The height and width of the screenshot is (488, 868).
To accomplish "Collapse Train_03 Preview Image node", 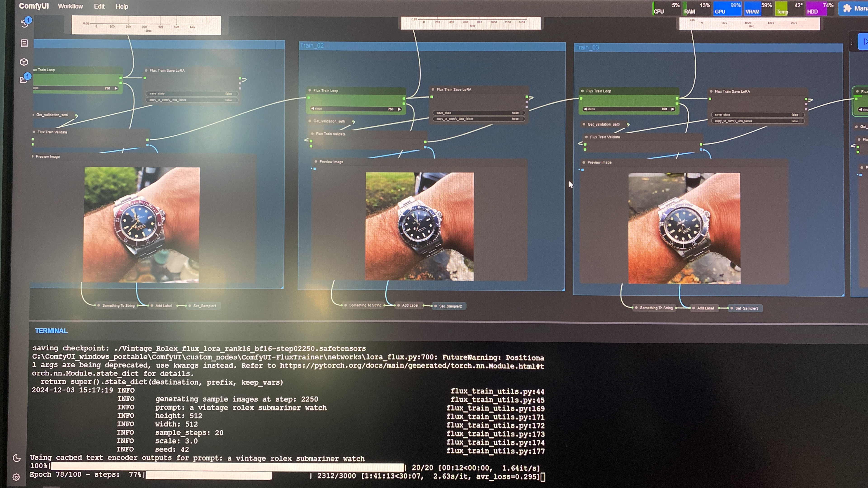I will (584, 162).
